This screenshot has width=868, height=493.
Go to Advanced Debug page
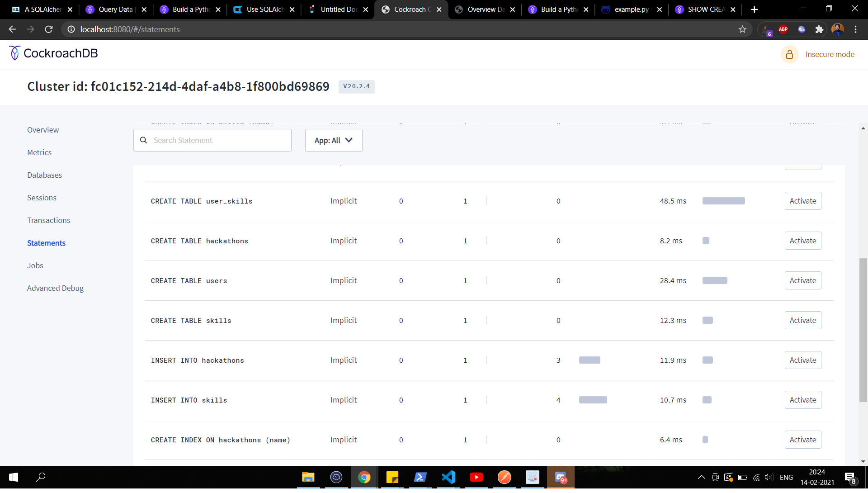(x=55, y=288)
